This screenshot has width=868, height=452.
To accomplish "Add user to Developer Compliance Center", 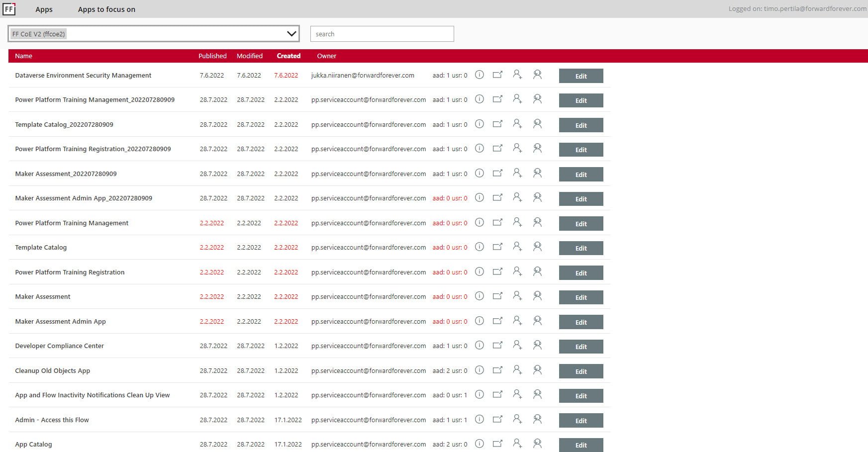I will (x=517, y=345).
